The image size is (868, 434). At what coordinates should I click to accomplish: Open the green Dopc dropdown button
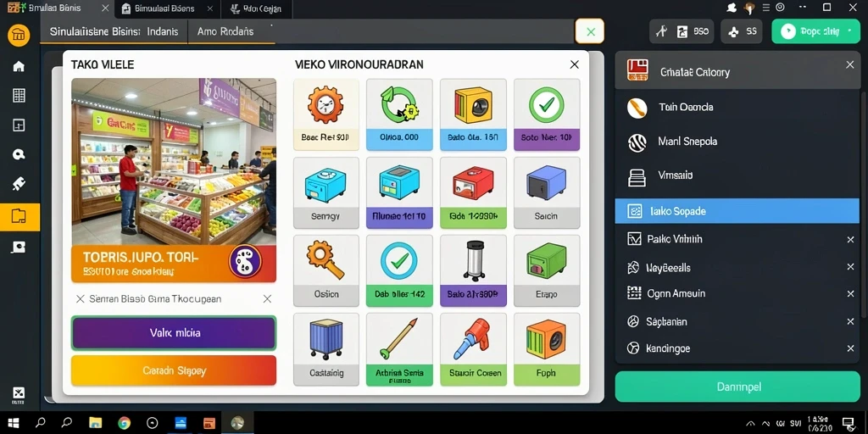815,31
